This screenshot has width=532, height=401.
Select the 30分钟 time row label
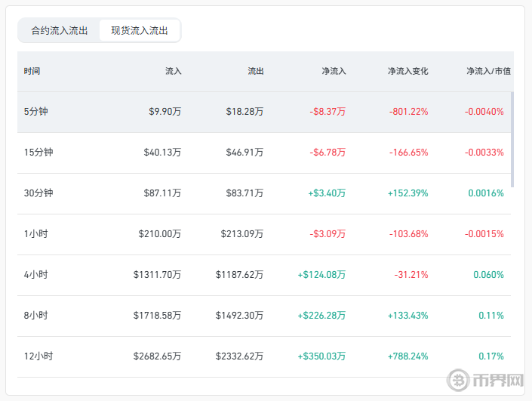point(38,193)
